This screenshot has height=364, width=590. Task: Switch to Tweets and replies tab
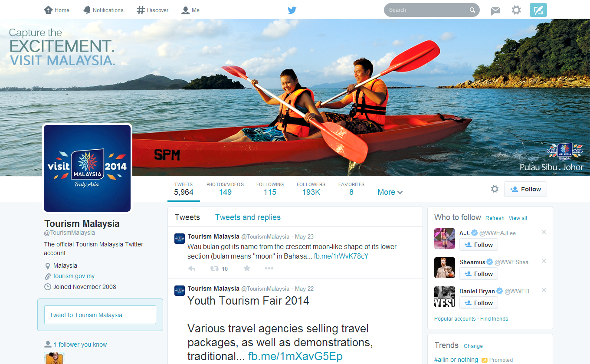pos(248,217)
